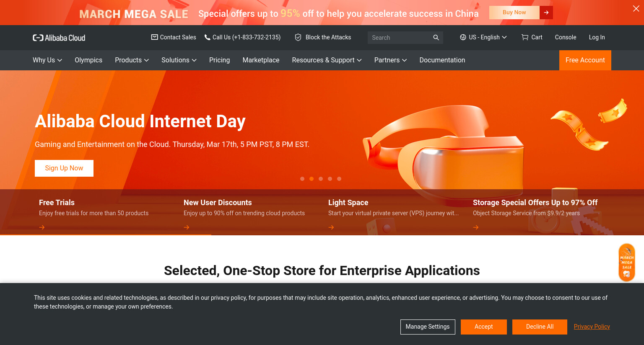This screenshot has height=345, width=644.
Task: Switch to the third carousel slide dot
Action: [x=321, y=179]
